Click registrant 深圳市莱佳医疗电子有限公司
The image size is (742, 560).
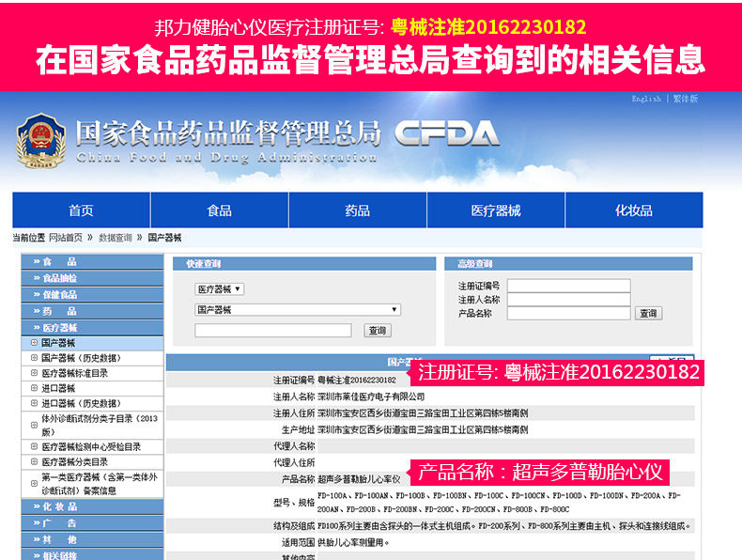click(371, 397)
